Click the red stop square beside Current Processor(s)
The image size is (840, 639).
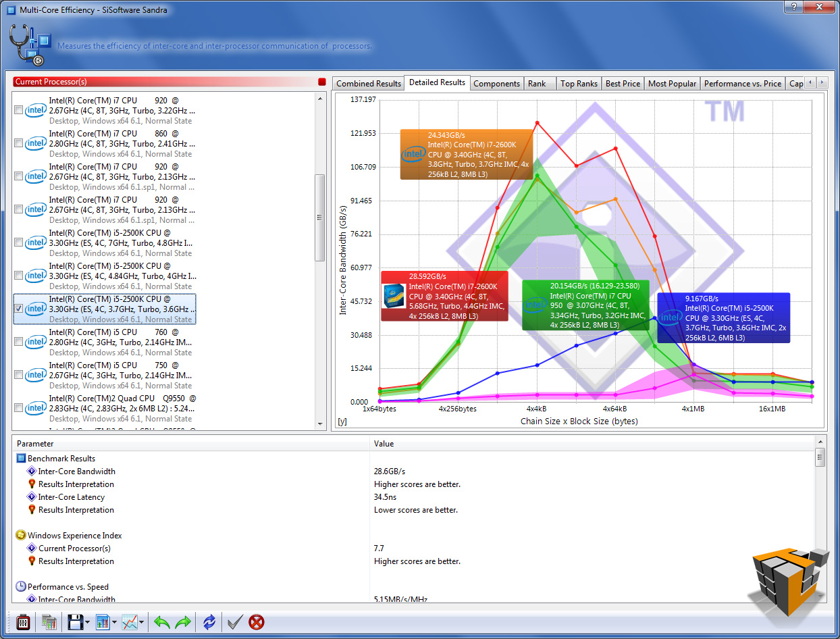pos(322,82)
